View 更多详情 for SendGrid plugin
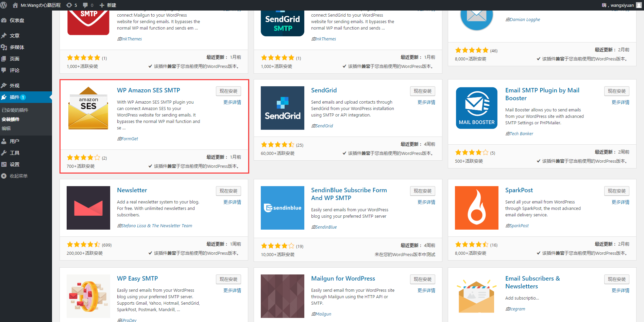 coord(426,102)
